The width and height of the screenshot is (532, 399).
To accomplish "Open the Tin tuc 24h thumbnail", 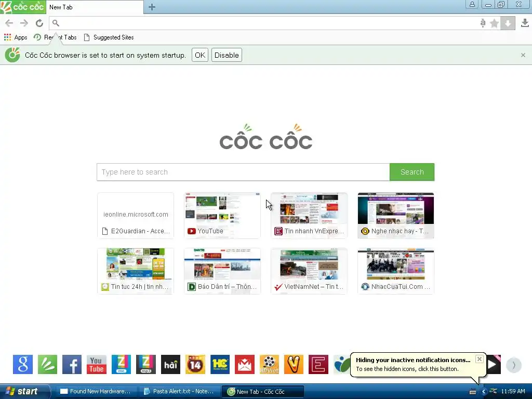I will tap(136, 271).
